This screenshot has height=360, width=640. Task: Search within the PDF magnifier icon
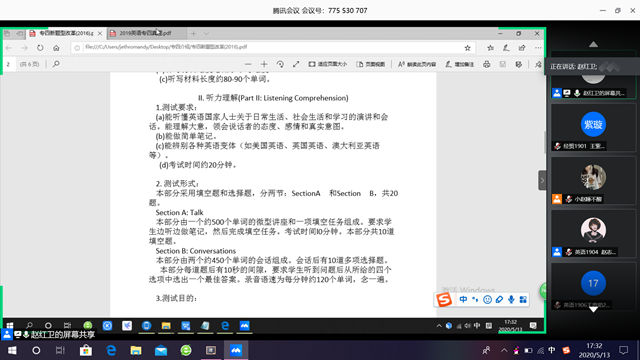56,64
